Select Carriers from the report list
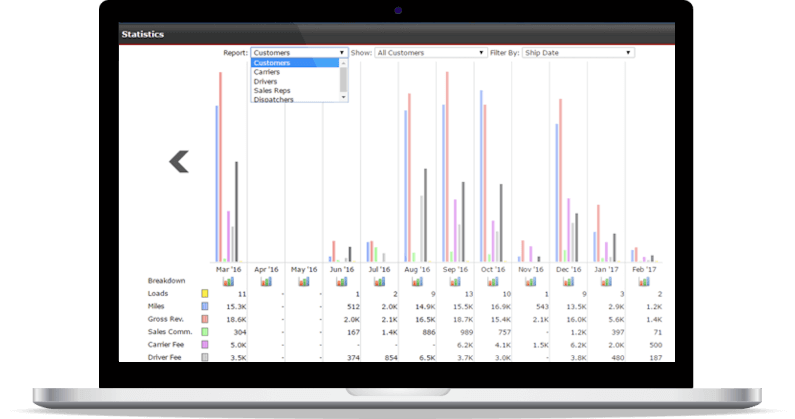This screenshot has height=419, width=795. (267, 72)
